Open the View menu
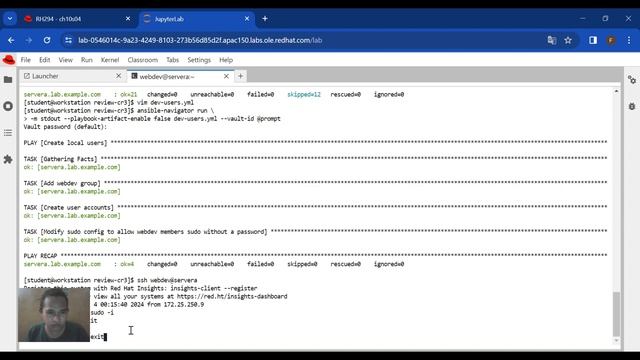 (65, 60)
